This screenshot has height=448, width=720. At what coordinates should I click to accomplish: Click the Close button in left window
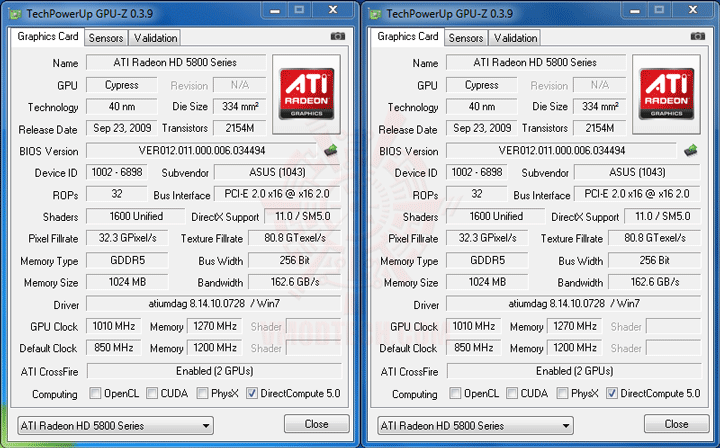pyautogui.click(x=316, y=424)
